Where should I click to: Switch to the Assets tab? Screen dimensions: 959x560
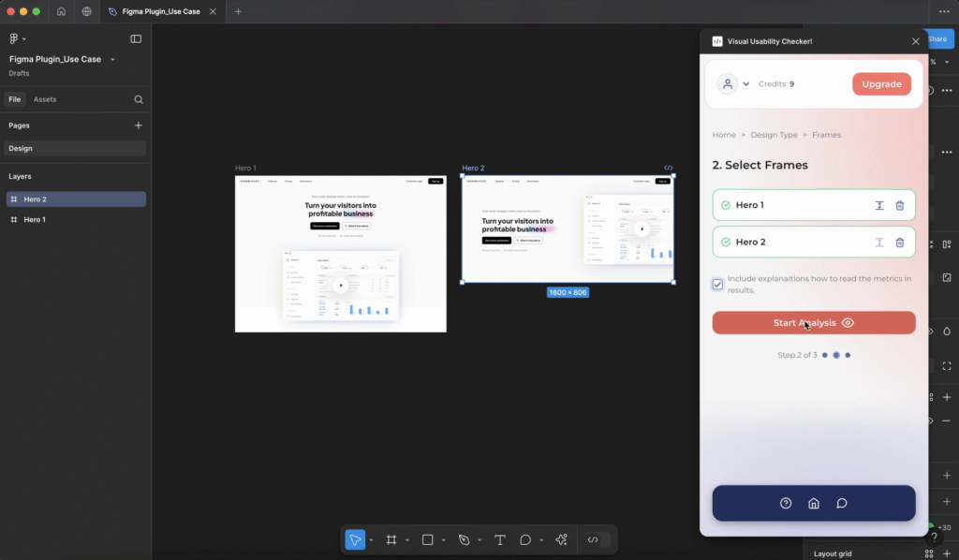[45, 99]
